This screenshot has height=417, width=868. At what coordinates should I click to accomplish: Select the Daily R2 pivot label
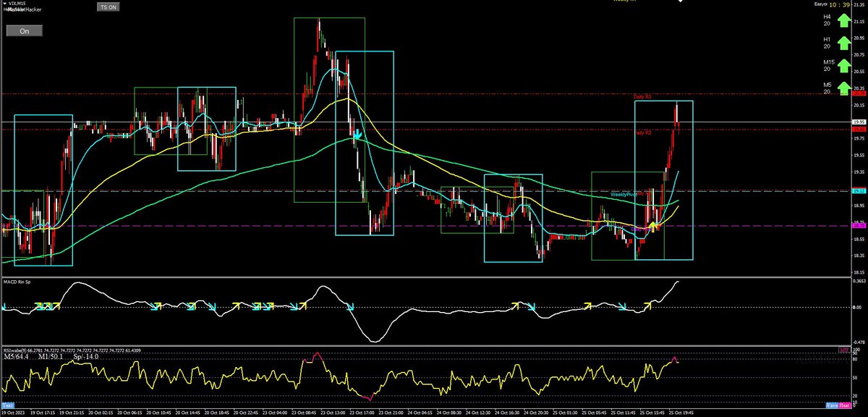tap(642, 133)
